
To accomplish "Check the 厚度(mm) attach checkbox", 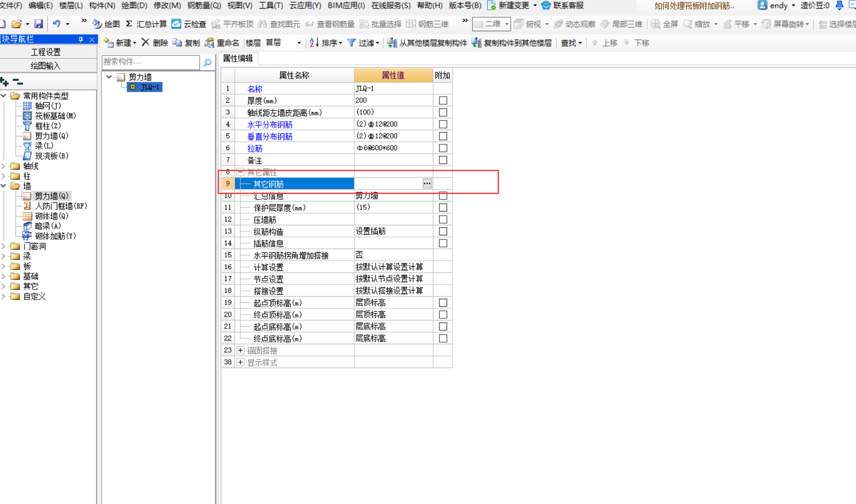I will 443,101.
